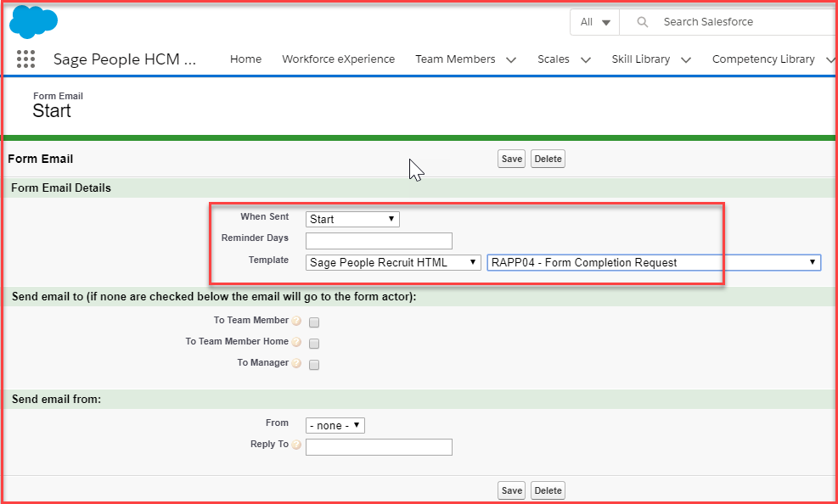Click help icon beside To Team Member Home
Viewport: 838px width, 504px height.
click(296, 343)
